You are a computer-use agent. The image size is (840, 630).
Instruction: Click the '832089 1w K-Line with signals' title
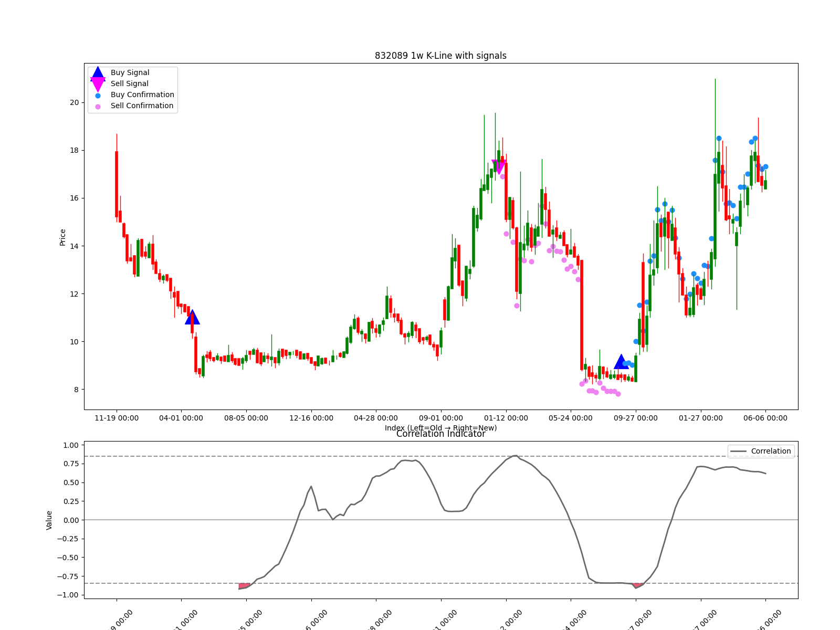tap(440, 56)
